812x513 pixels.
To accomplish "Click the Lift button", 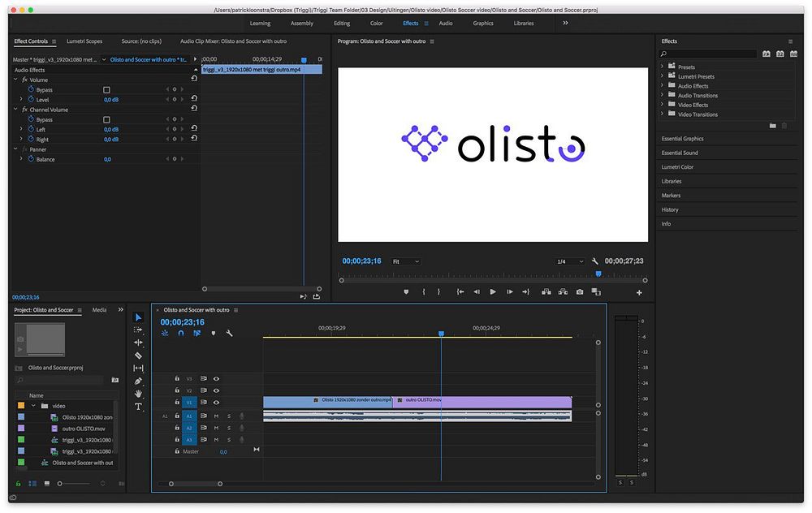I will point(546,292).
